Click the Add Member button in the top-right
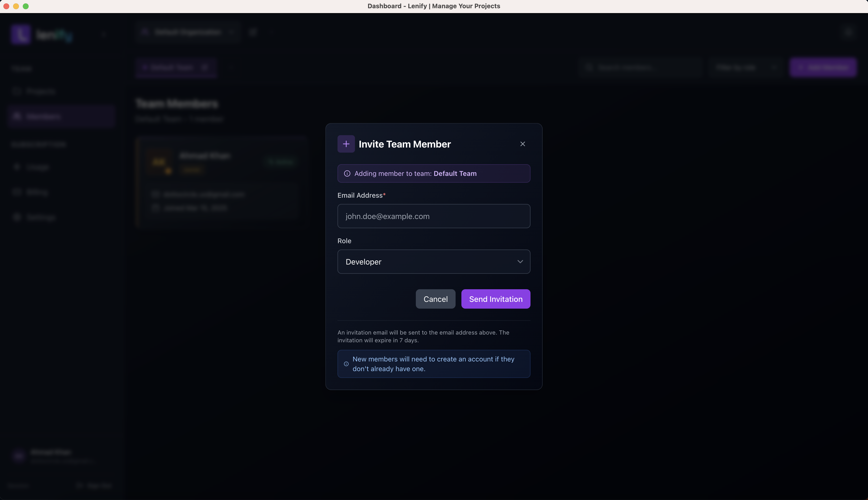 pyautogui.click(x=823, y=67)
